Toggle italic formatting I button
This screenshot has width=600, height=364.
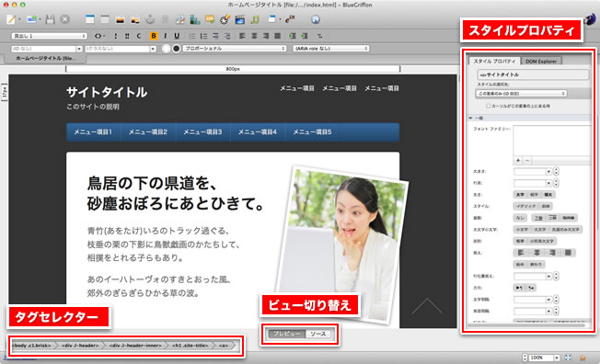click(165, 36)
